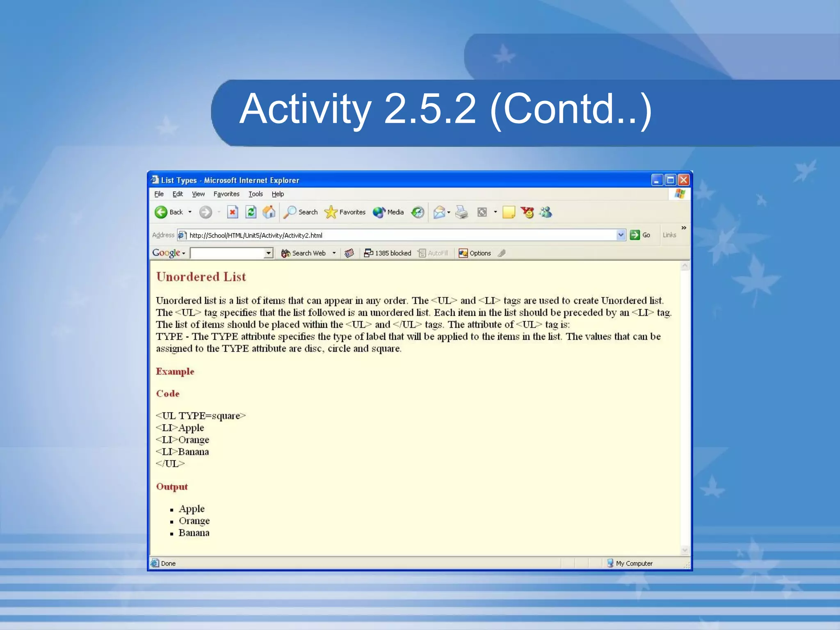Click the Windows Messenger people icon
The width and height of the screenshot is (840, 630).
[x=546, y=212]
